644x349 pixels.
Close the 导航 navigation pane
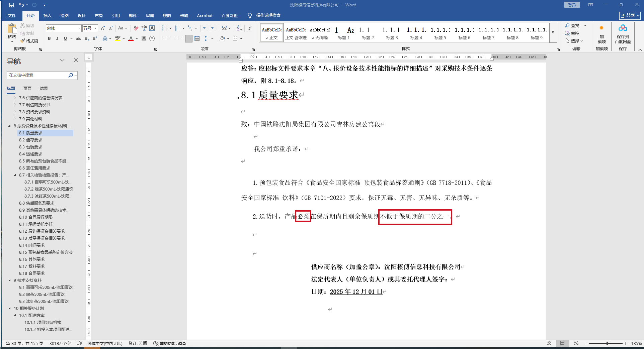[x=76, y=60]
